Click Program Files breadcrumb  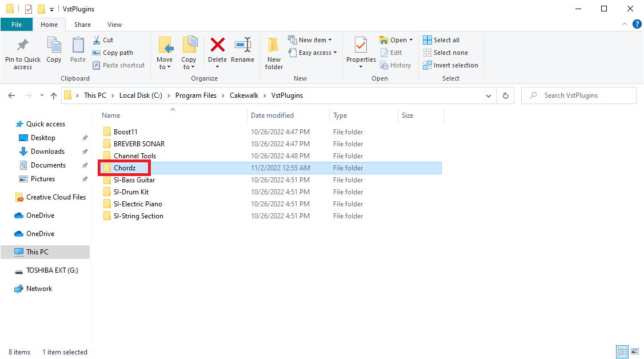tap(196, 95)
